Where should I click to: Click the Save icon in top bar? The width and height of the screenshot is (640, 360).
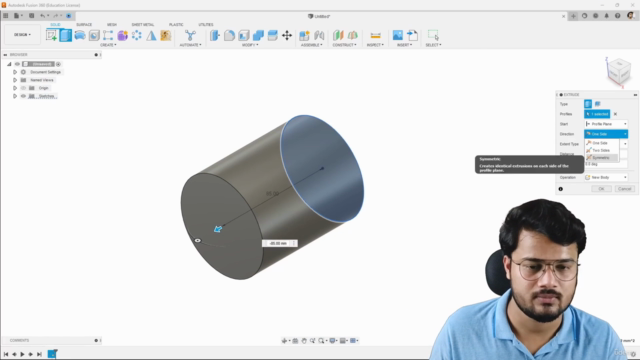[31, 16]
